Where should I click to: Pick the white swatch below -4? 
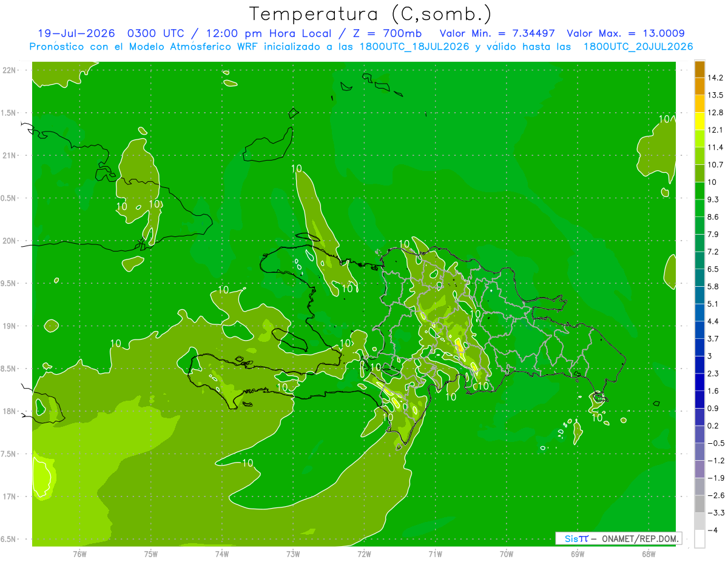coord(699,538)
